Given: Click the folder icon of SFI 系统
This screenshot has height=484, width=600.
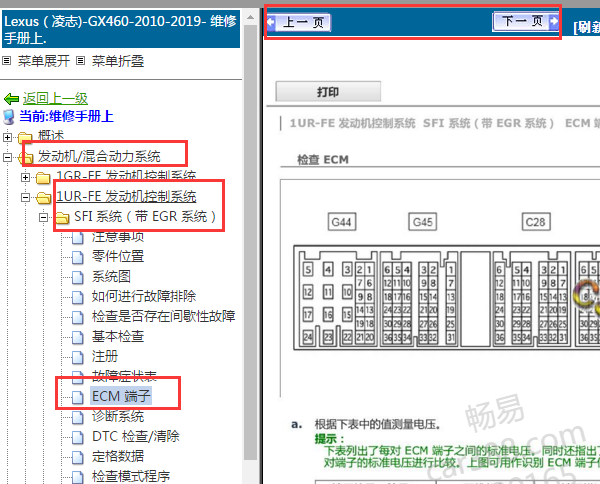Looking at the screenshot, I should tap(62, 218).
